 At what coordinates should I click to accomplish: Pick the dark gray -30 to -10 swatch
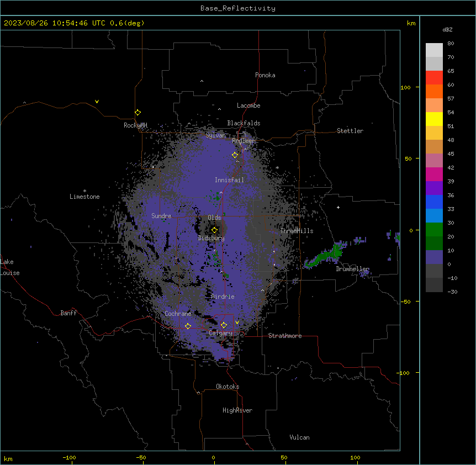(x=434, y=285)
